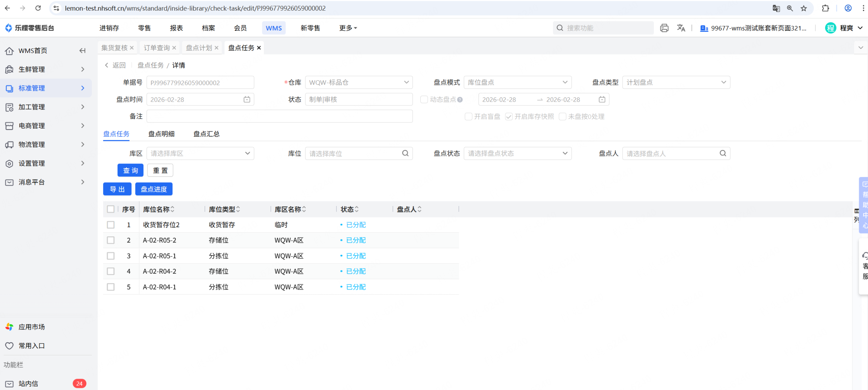Click into the 搜索功能 search box
This screenshot has width=868, height=390.
click(606, 28)
